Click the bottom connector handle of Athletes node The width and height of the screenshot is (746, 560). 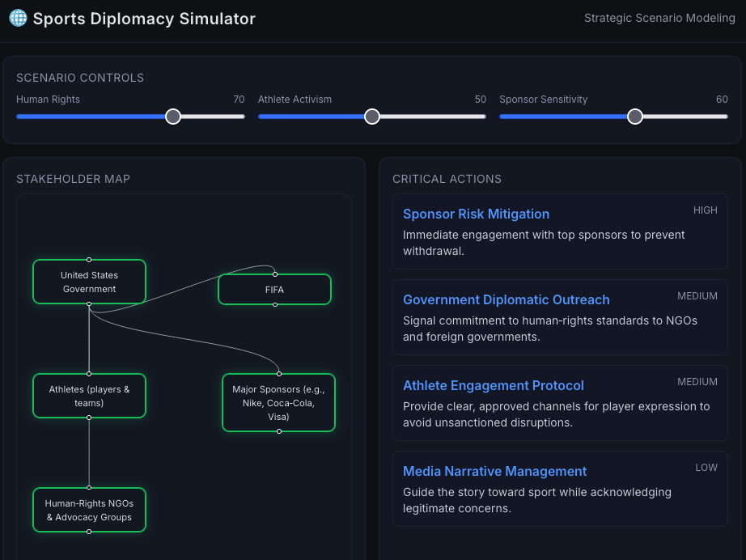coord(89,418)
